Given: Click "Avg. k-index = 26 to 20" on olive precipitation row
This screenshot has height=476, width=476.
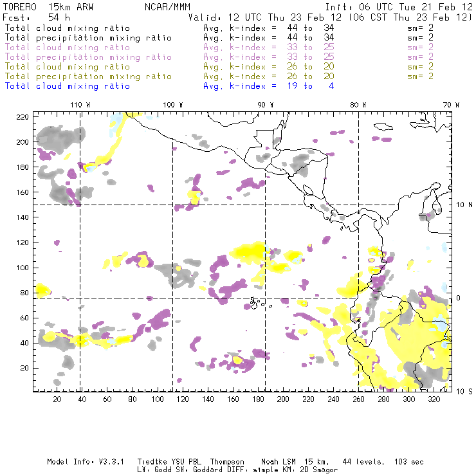Looking at the screenshot, I should point(269,76).
